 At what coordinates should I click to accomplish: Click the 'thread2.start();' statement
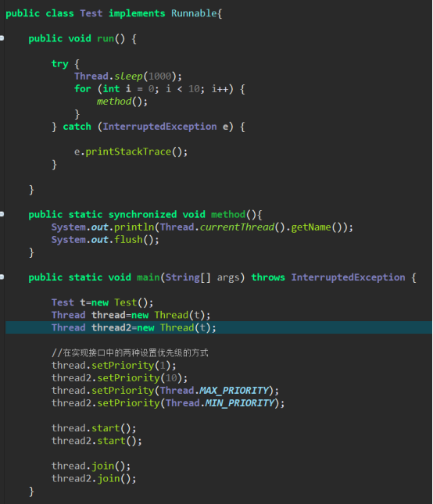click(97, 441)
